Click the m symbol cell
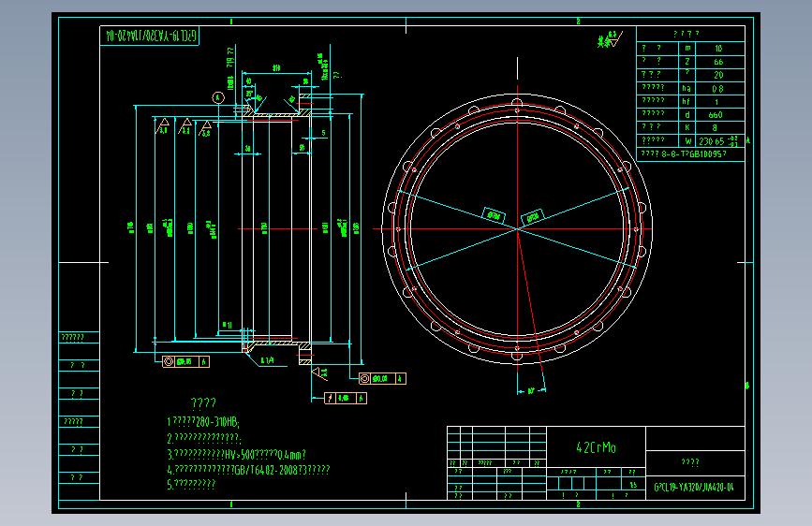The width and height of the screenshot is (812, 526). coord(687,48)
